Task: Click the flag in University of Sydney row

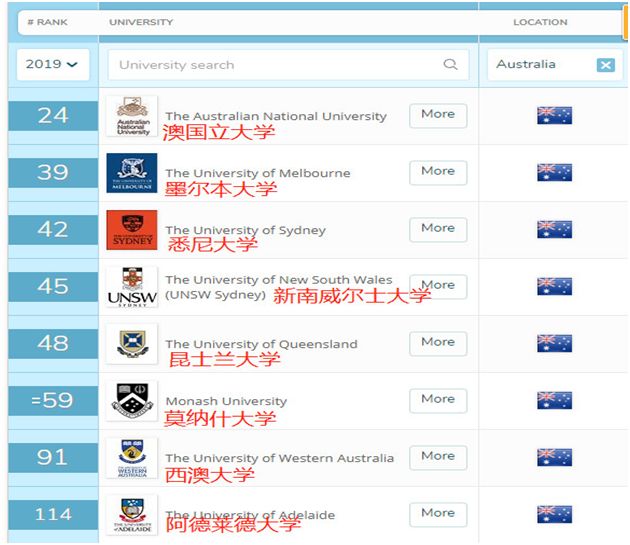Action: (554, 230)
